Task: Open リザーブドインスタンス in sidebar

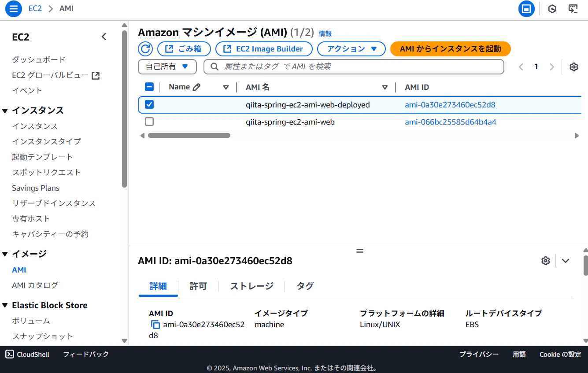Action: 54,203
